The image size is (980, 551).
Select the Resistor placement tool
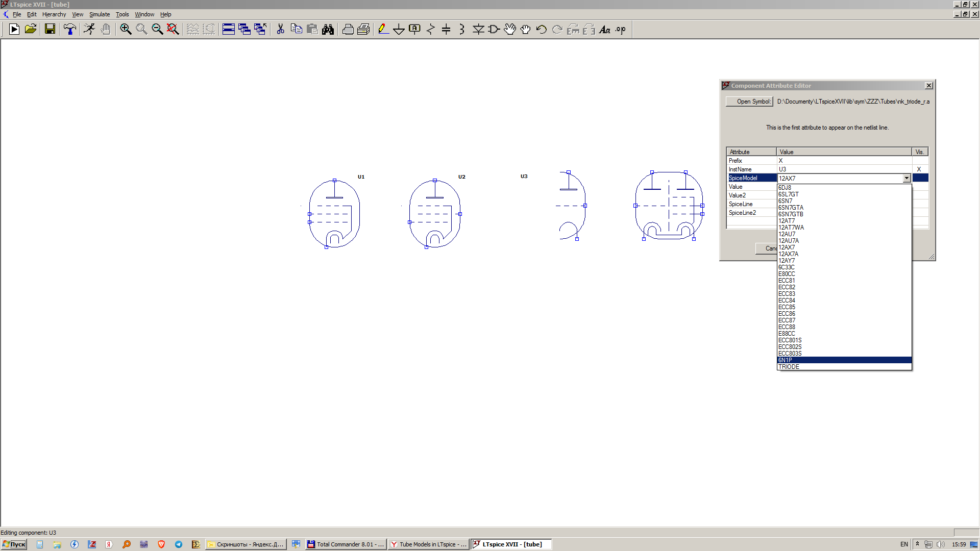431,29
